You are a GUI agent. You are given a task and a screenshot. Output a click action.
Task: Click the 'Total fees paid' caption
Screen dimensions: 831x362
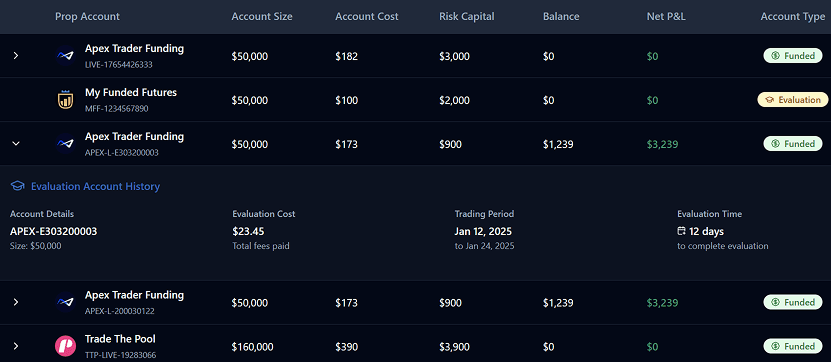click(261, 246)
